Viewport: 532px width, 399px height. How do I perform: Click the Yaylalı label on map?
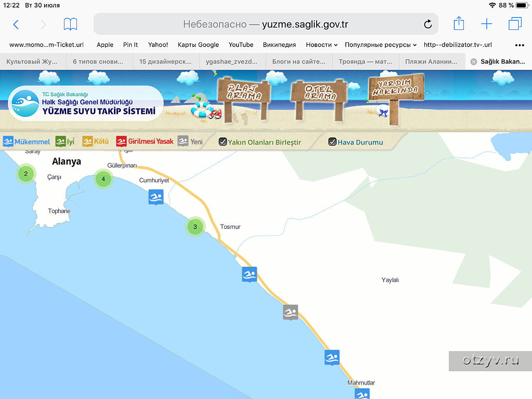pos(390,280)
